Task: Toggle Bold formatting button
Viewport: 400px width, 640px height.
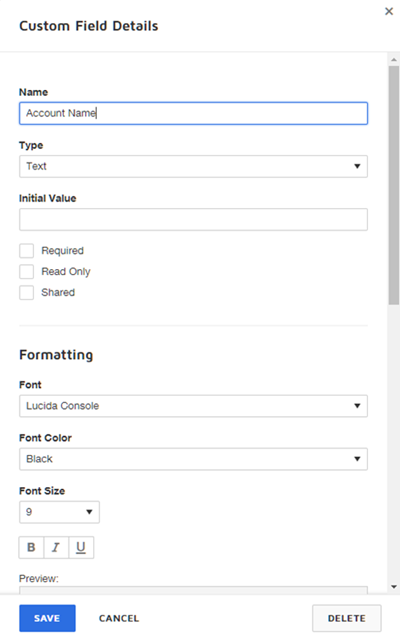Action: pyautogui.click(x=31, y=547)
